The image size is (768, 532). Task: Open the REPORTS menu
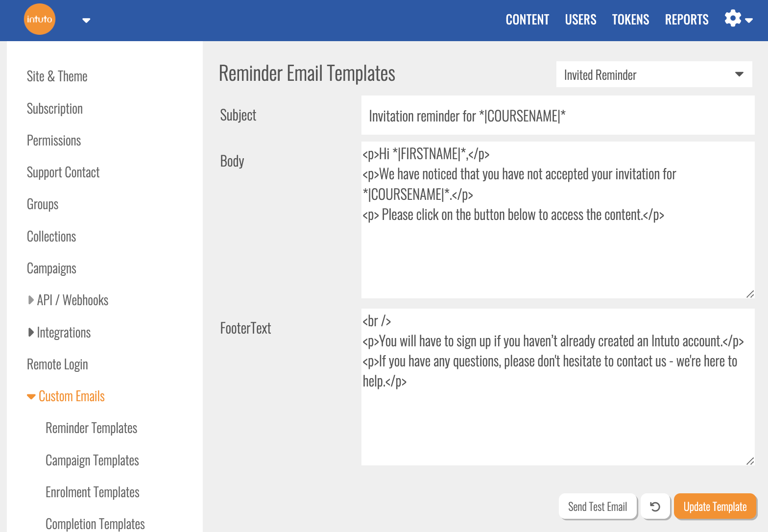[x=686, y=20]
